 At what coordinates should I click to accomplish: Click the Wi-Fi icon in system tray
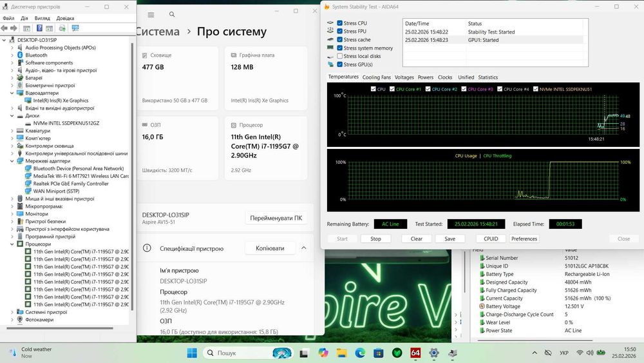tap(580, 353)
